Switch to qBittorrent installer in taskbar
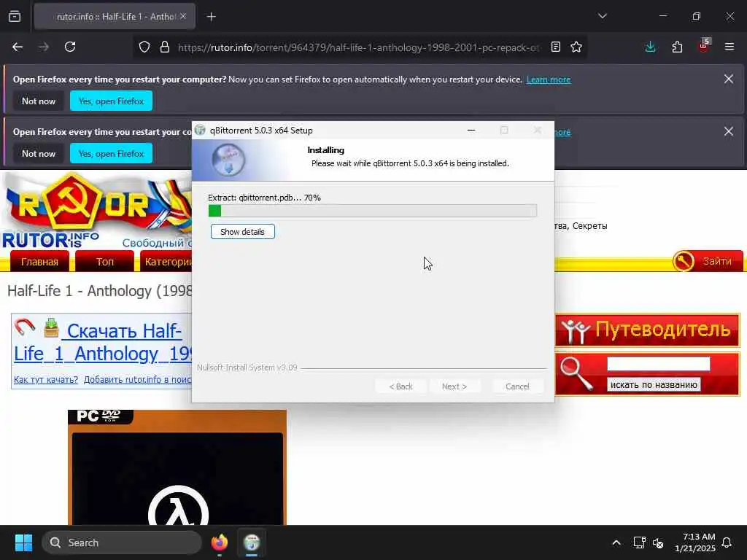Screen dimensions: 747x560 252,542
